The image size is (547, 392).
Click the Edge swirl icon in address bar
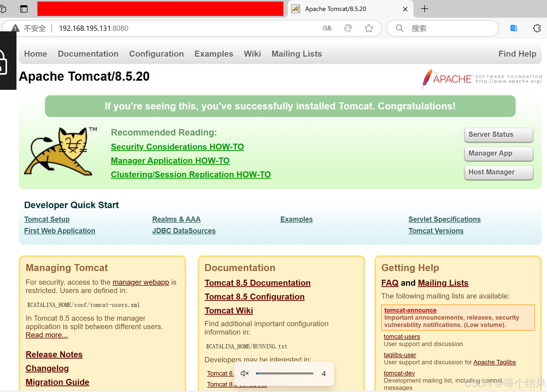348,28
